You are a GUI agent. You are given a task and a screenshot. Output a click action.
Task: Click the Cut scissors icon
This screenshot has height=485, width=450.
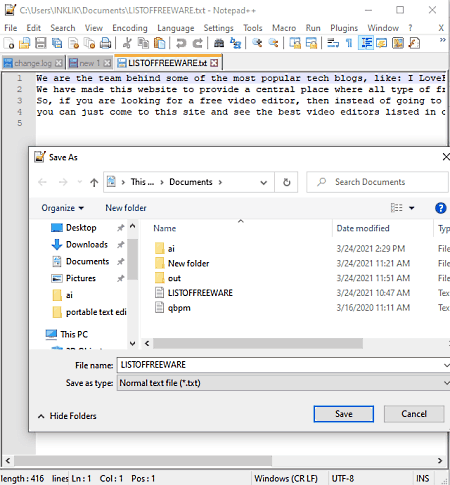pyautogui.click(x=127, y=43)
